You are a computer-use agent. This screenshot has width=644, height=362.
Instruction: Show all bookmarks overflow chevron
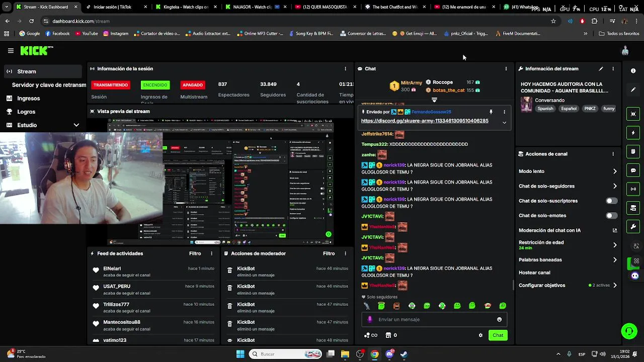pyautogui.click(x=585, y=34)
